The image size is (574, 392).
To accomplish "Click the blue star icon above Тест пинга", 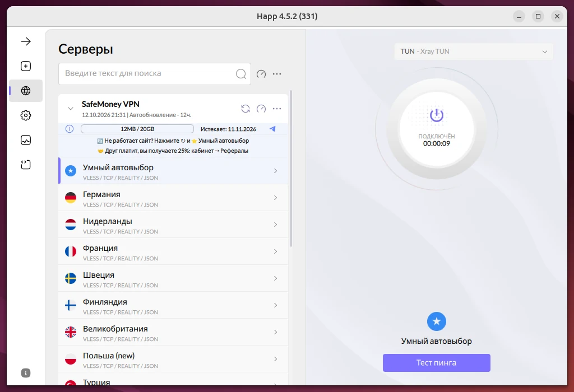I will pyautogui.click(x=436, y=321).
